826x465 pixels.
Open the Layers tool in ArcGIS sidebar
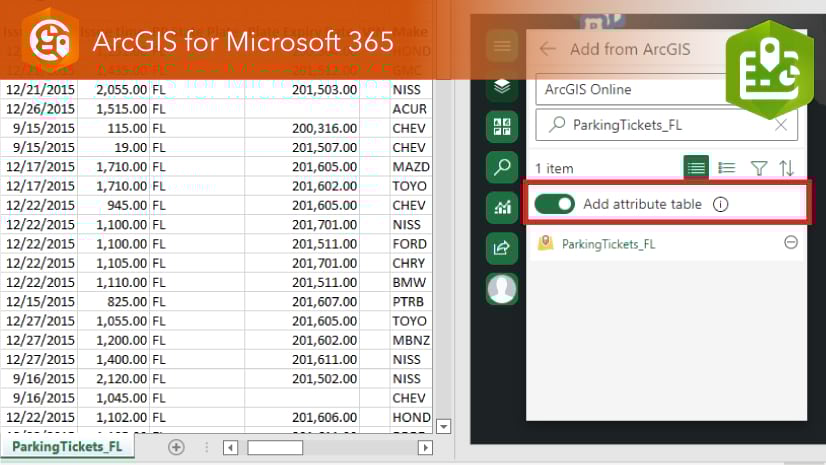(502, 86)
